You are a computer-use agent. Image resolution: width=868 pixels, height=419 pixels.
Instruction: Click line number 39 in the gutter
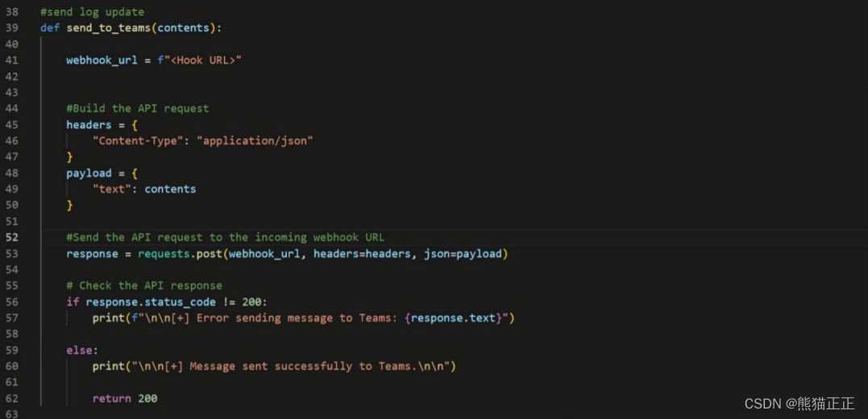pos(11,28)
